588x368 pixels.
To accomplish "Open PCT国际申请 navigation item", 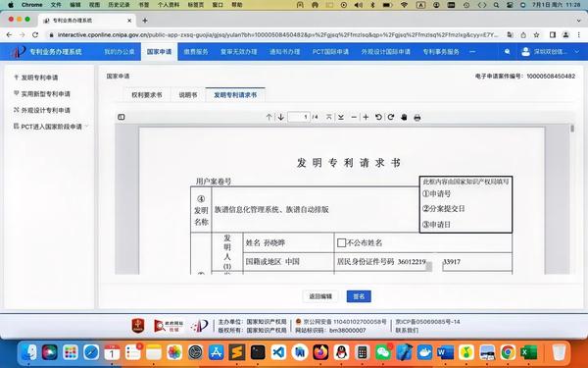I will 330,51.
